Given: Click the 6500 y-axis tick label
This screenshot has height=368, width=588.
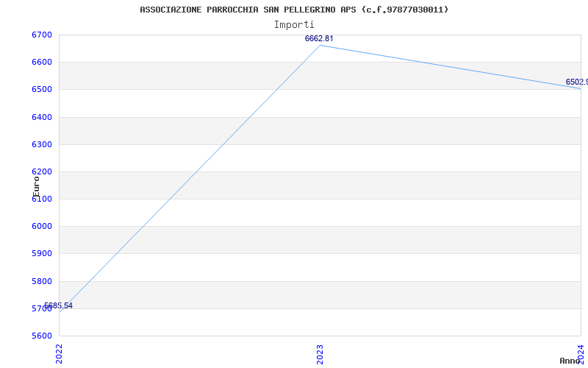Looking at the screenshot, I should [x=42, y=90].
